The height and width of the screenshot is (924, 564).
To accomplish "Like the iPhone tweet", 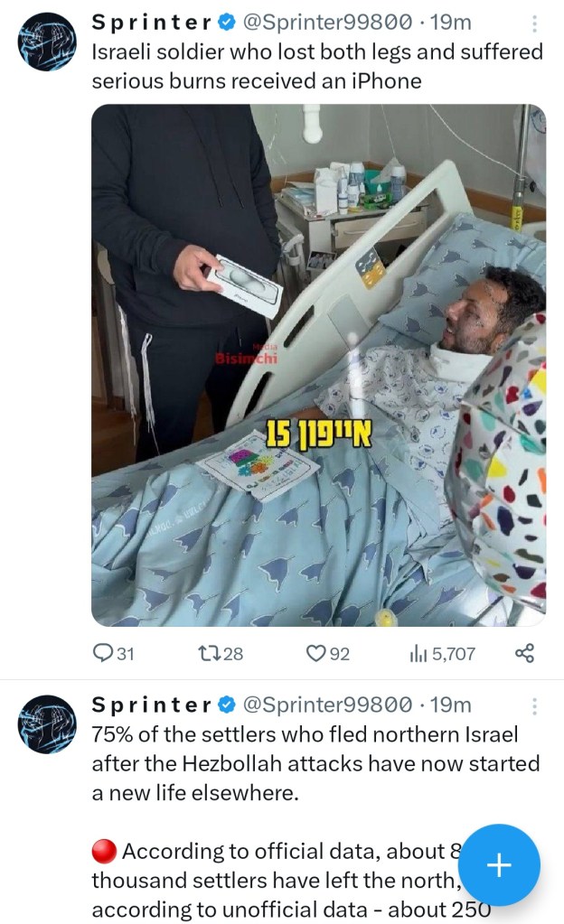I will [315, 653].
